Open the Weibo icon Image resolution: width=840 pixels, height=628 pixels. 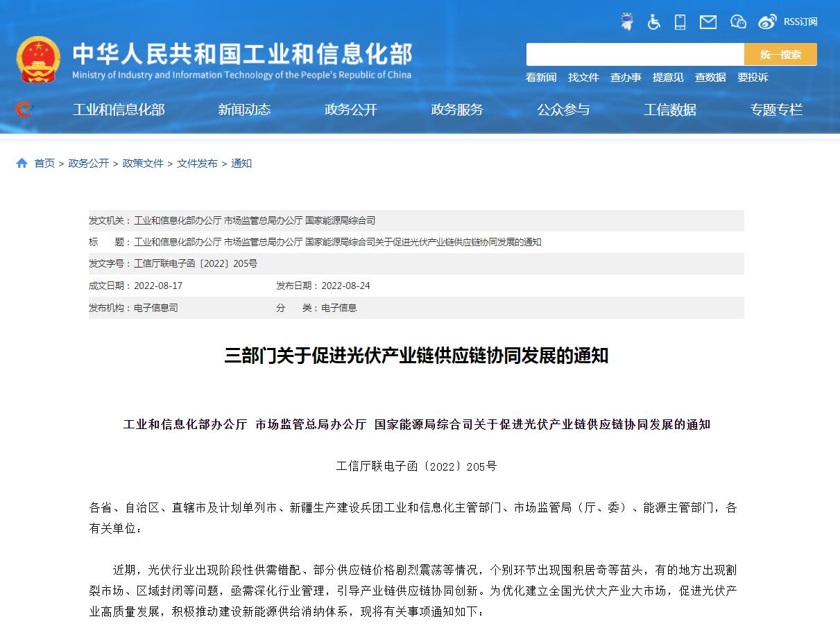point(767,22)
